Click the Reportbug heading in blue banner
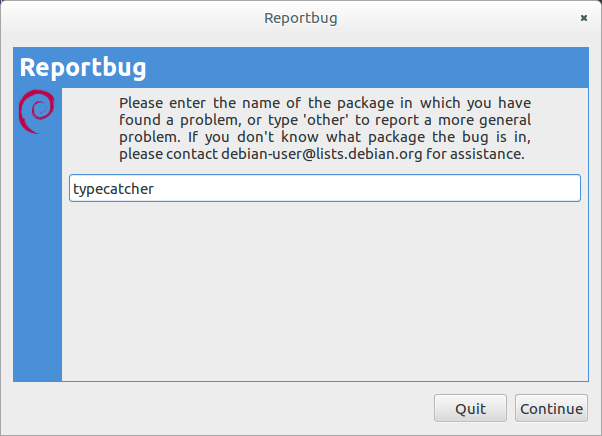Screen dimensions: 602x436 (84, 68)
